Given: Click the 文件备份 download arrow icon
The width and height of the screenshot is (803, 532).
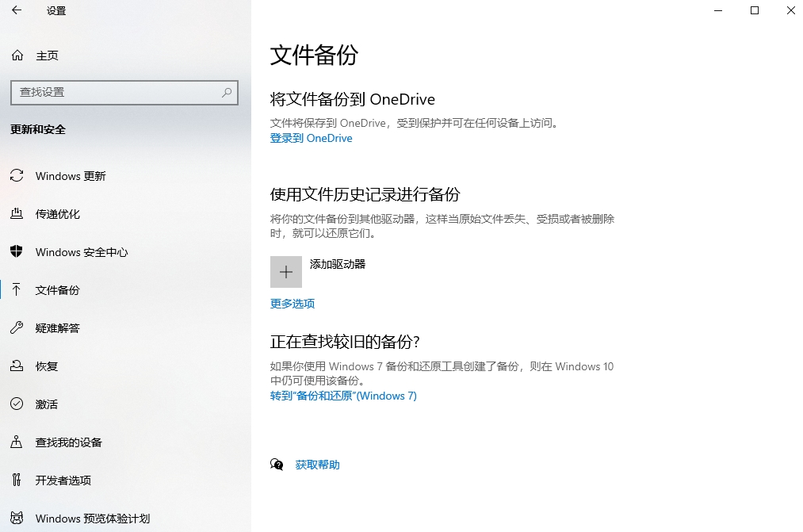Looking at the screenshot, I should pos(17,290).
